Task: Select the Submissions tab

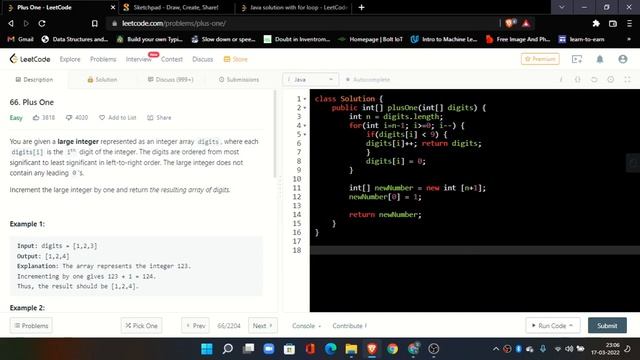Action: click(x=239, y=80)
